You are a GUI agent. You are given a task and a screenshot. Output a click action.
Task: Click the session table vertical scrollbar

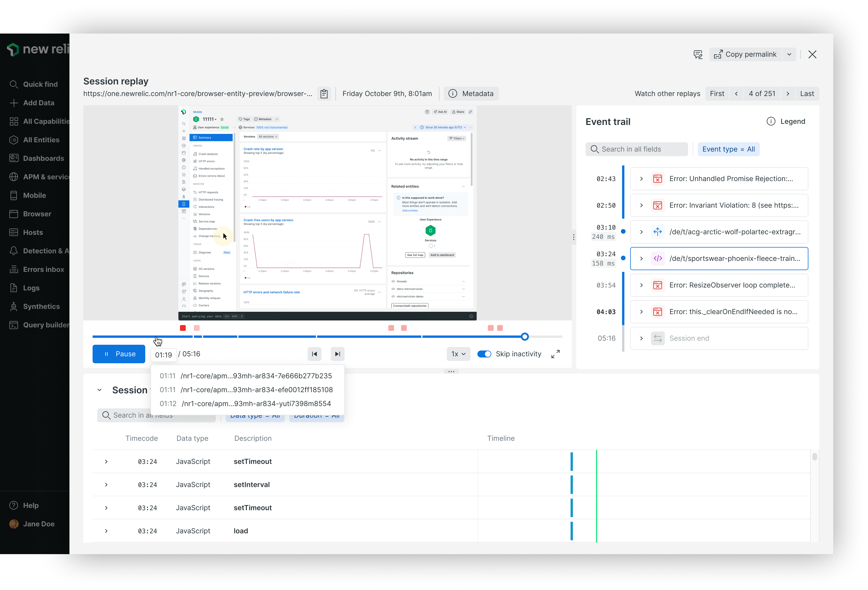tap(814, 457)
